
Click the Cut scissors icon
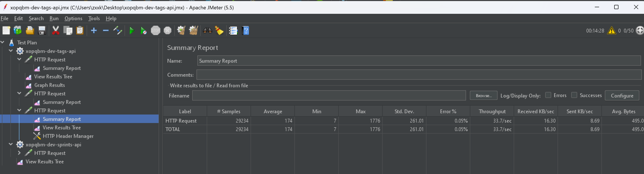coord(56,31)
